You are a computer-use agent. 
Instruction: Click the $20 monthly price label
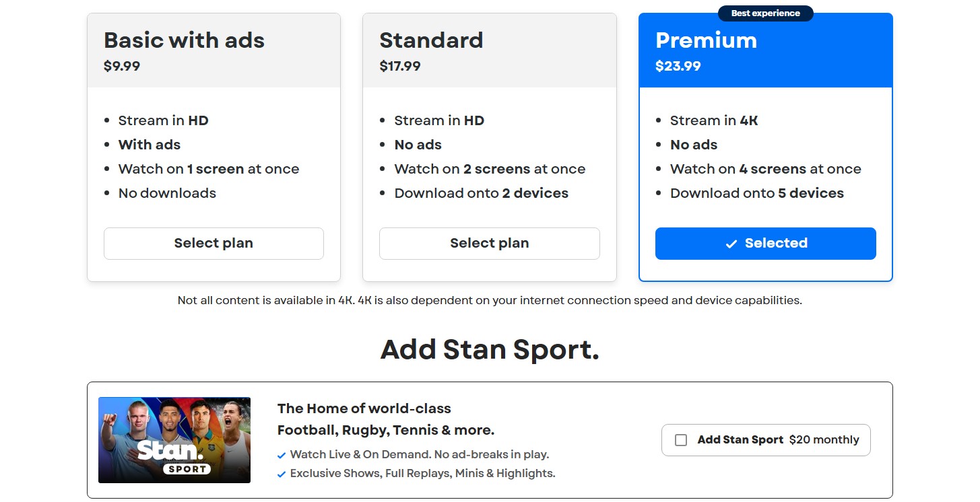click(x=824, y=440)
